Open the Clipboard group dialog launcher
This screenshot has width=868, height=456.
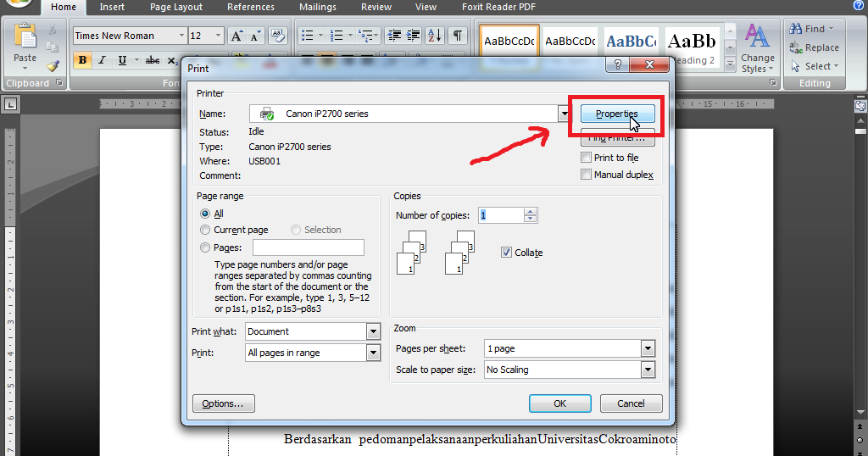pyautogui.click(x=59, y=83)
